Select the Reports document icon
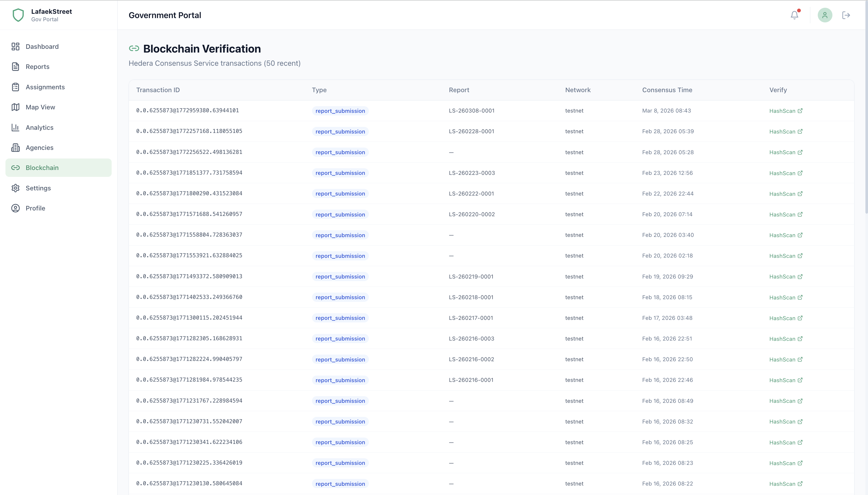This screenshot has height=495, width=868. [x=15, y=67]
